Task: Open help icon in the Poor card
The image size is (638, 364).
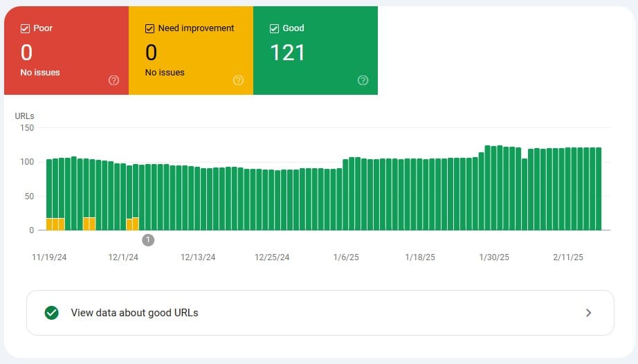Action: click(x=113, y=80)
